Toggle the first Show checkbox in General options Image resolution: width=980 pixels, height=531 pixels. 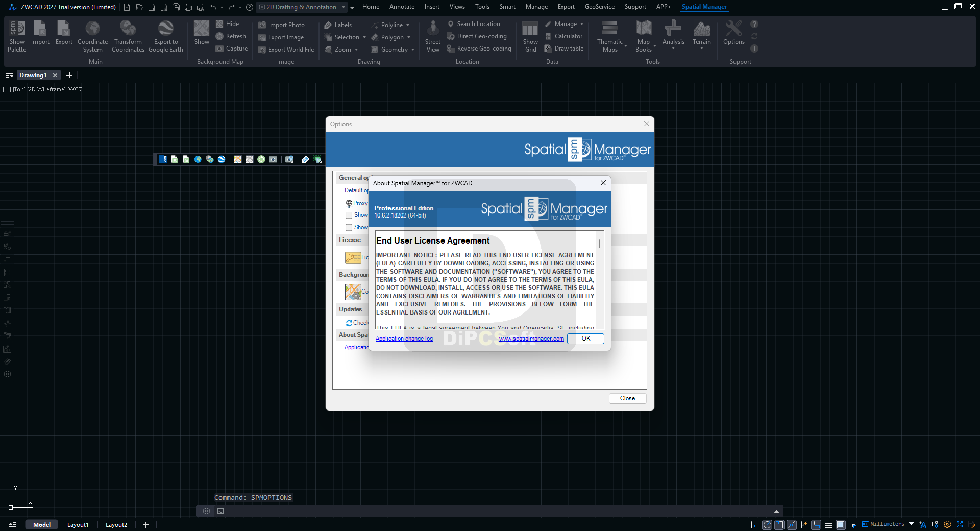(x=349, y=215)
